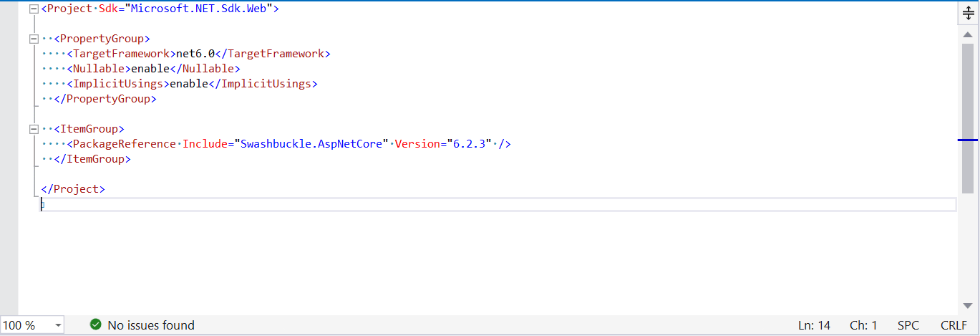980x336 pixels.
Task: Click the scrollbar down arrow
Action: [968, 307]
